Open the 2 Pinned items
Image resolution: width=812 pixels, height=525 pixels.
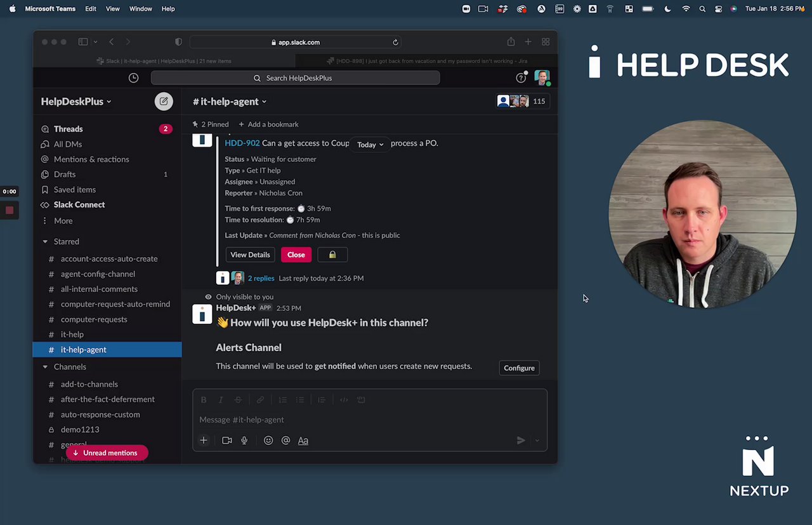210,124
